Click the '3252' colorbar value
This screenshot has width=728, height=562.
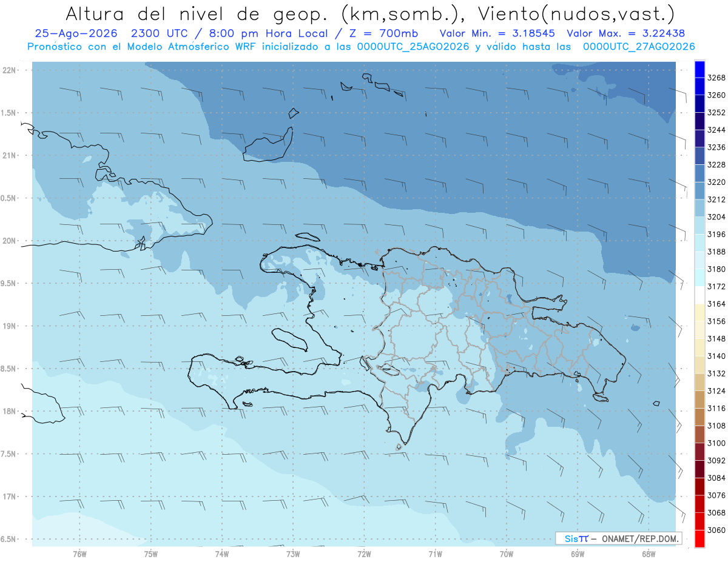[x=716, y=113]
